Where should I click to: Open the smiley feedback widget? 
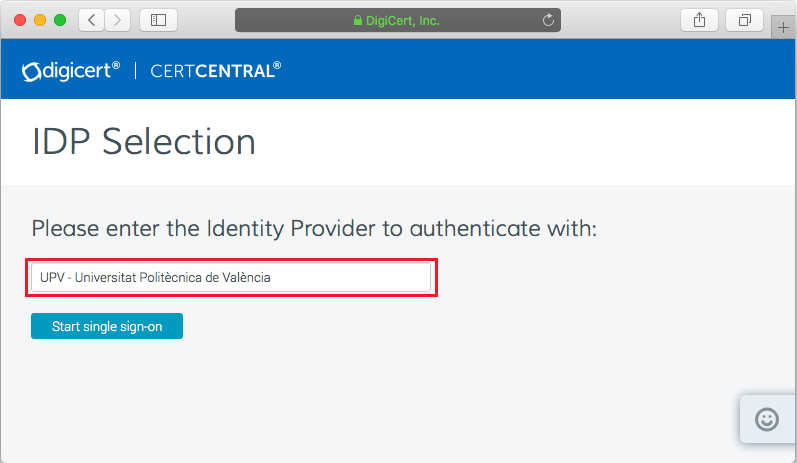767,420
